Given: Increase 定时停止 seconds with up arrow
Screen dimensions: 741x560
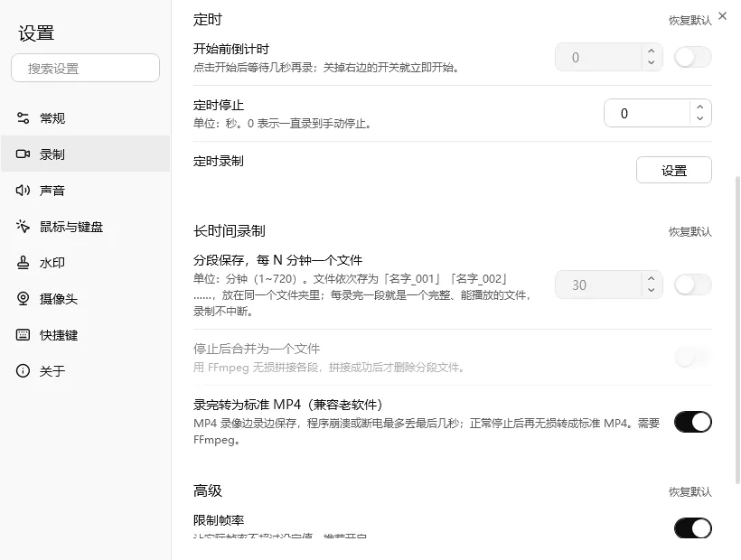Looking at the screenshot, I should pos(700,107).
